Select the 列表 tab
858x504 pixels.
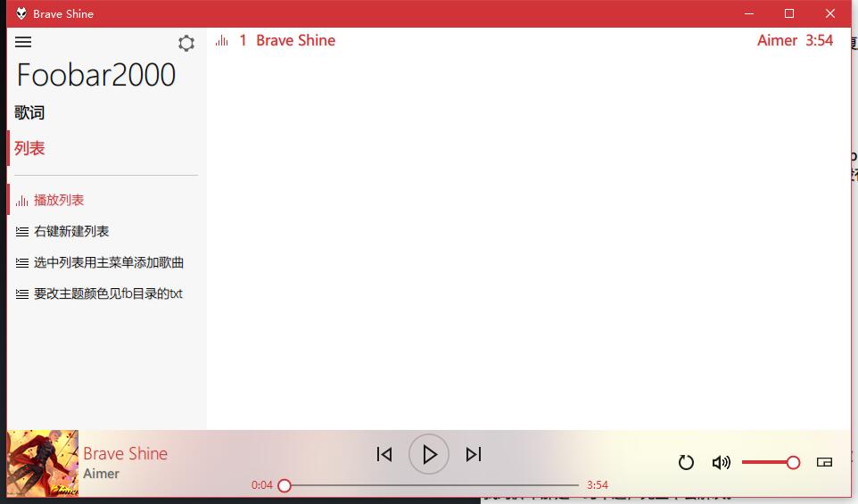point(29,148)
